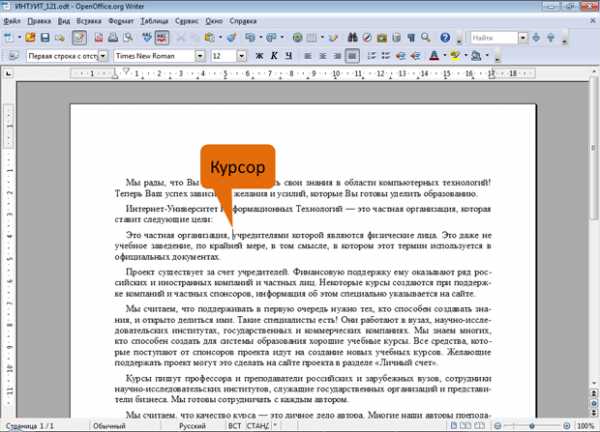Screen dimensions: 600x432
Task: Align text right
Action: [x=337, y=56]
